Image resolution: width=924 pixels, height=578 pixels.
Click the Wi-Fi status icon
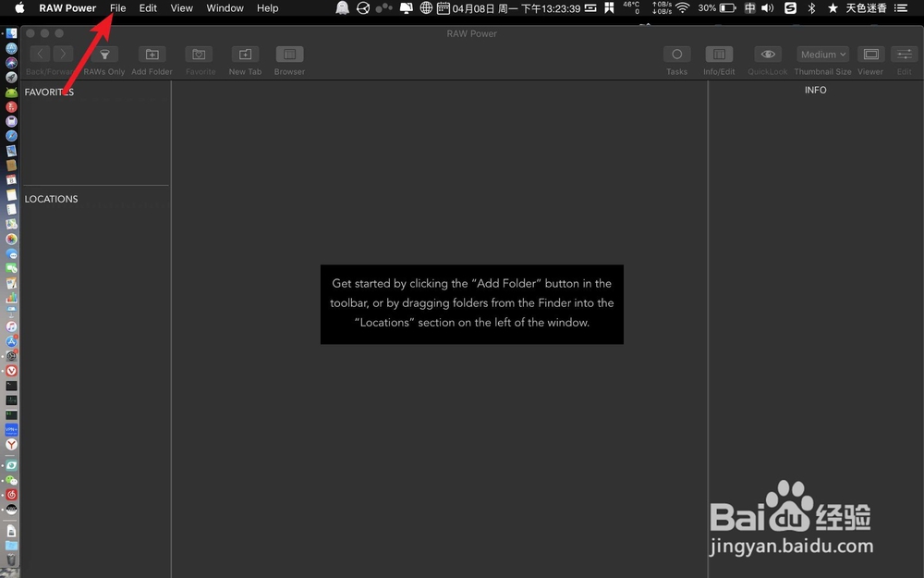[x=683, y=7]
